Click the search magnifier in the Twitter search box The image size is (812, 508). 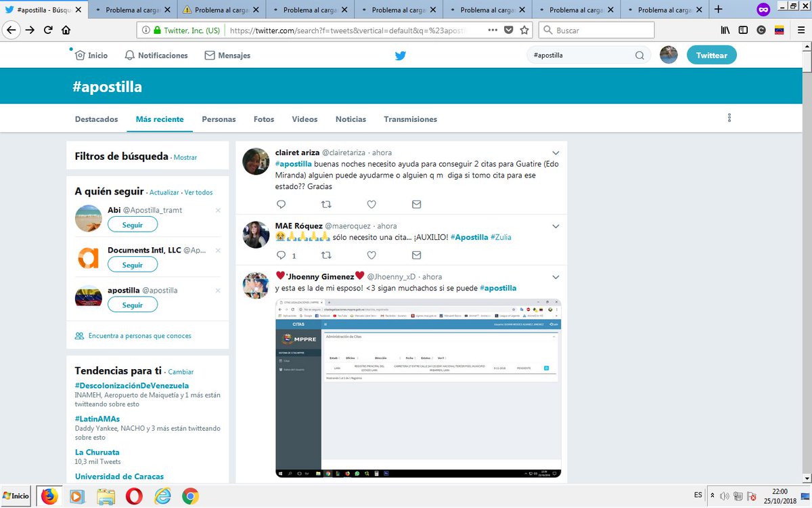pos(639,56)
